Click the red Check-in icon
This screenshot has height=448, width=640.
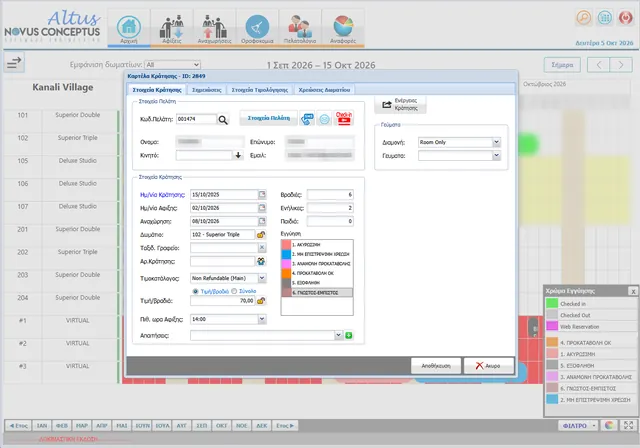click(x=344, y=118)
